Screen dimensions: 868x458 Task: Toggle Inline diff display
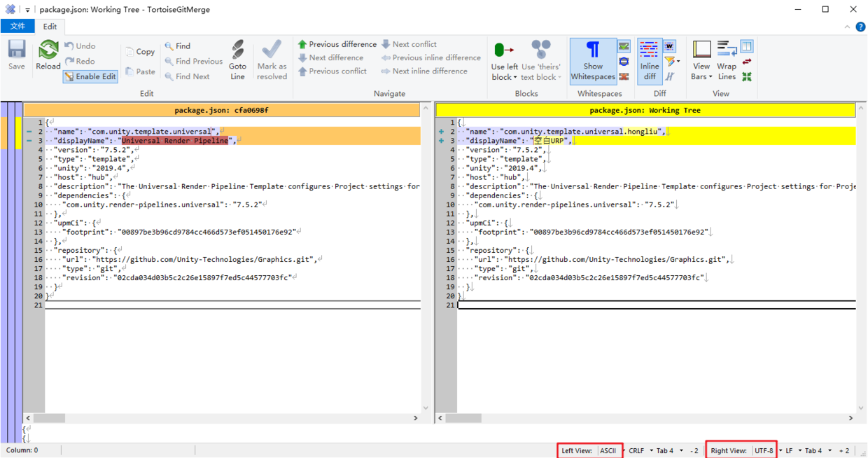(x=650, y=60)
